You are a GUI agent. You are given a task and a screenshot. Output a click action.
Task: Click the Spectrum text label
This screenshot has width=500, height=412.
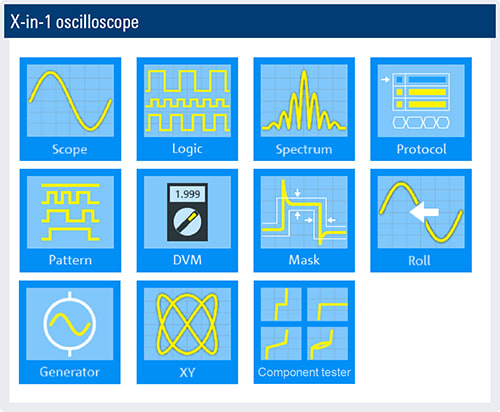tap(304, 149)
